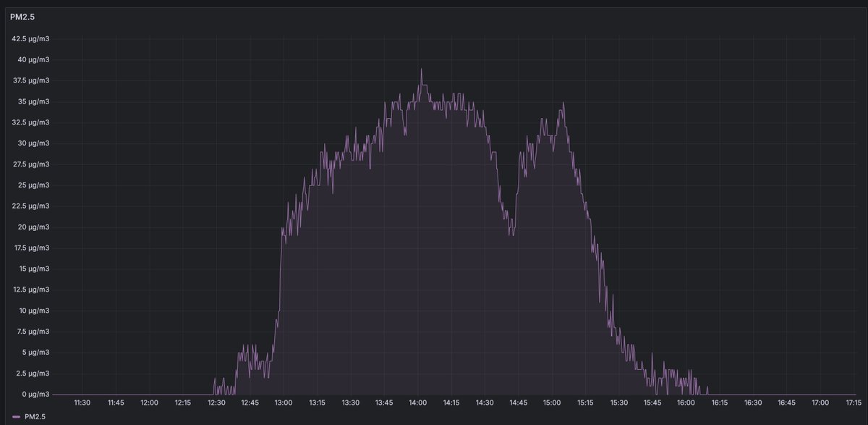Click the 16:45 time axis label
The width and height of the screenshot is (868, 425).
pyautogui.click(x=787, y=403)
